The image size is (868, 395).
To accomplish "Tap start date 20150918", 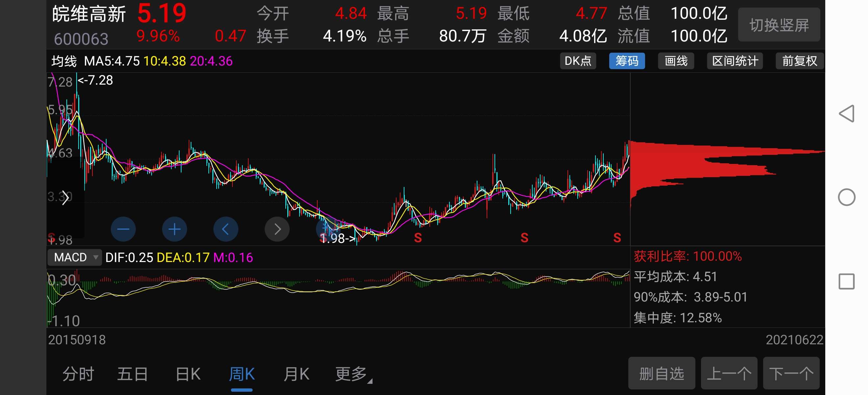I will pos(77,340).
